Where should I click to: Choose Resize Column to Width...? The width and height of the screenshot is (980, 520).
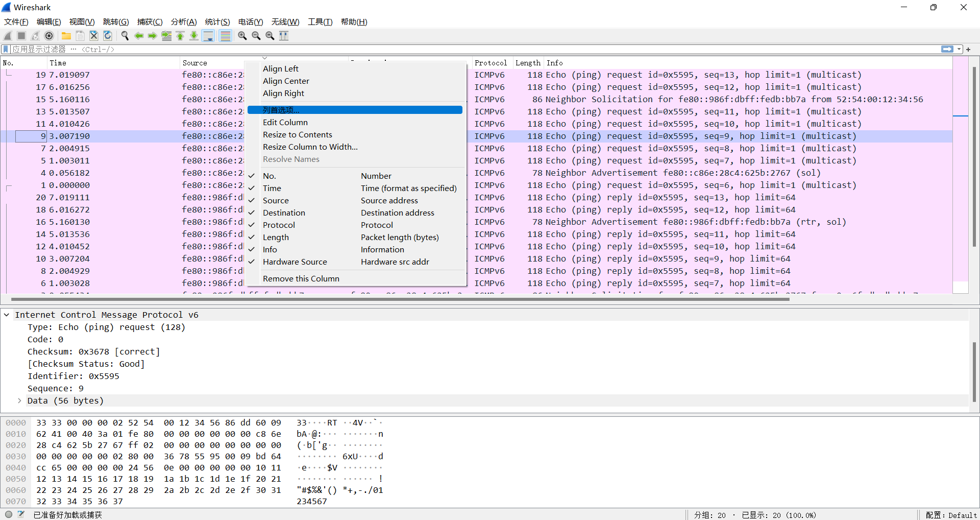[x=355, y=147]
